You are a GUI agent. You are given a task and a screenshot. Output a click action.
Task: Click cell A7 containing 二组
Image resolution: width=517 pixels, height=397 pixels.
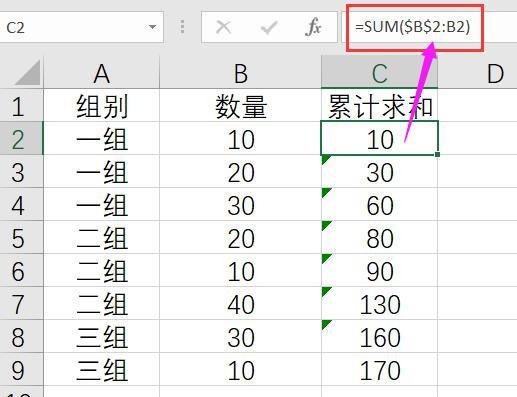click(x=102, y=303)
